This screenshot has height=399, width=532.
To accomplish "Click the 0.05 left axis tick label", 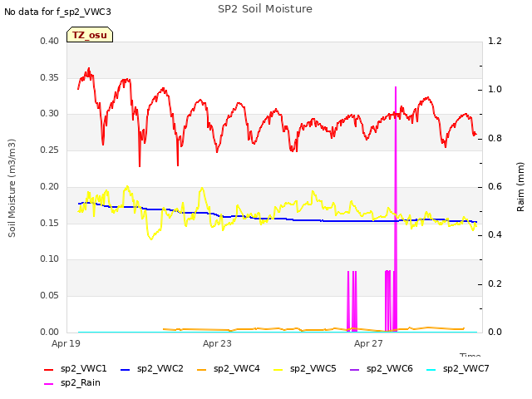I will (x=50, y=296).
